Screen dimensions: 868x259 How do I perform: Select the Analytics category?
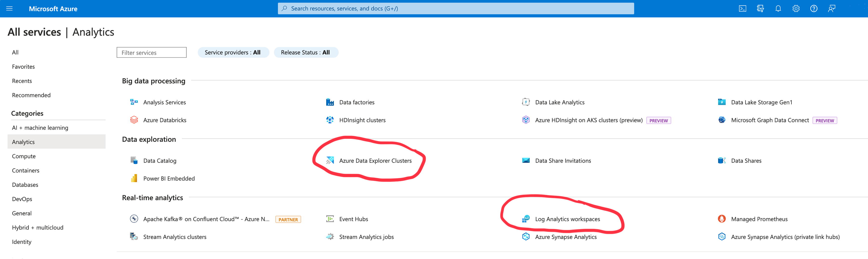tap(56, 142)
